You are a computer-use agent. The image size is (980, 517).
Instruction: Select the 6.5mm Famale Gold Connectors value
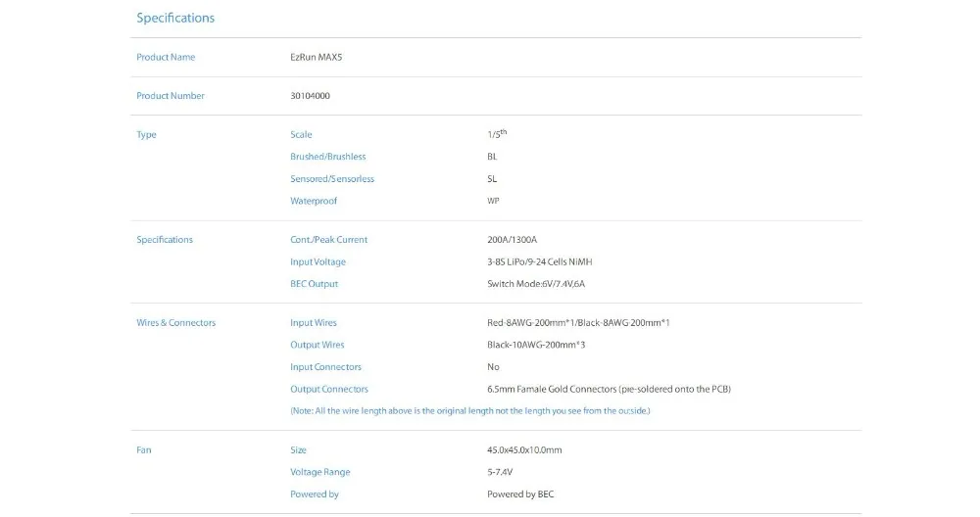[x=609, y=389]
